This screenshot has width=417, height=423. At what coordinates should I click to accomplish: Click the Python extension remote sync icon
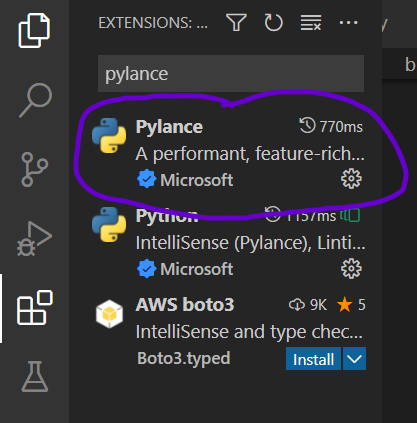click(x=350, y=215)
